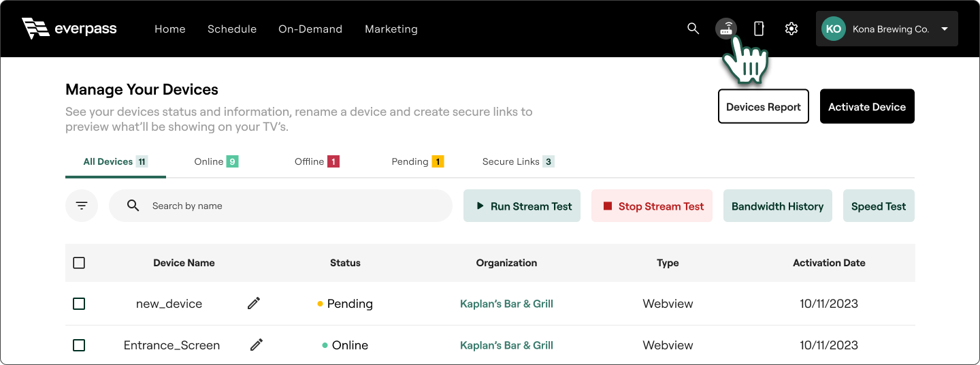Click the pencil icon beside new_device

[x=254, y=304]
